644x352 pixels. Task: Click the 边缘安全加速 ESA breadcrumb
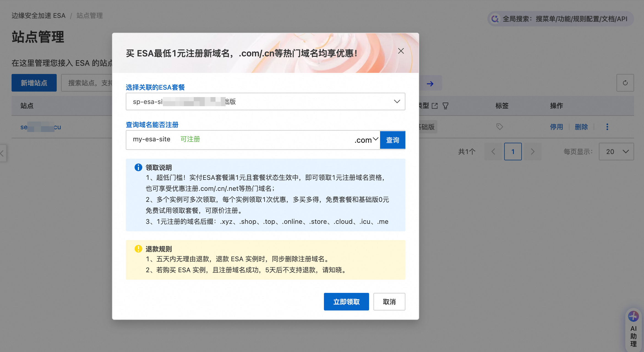tap(39, 16)
